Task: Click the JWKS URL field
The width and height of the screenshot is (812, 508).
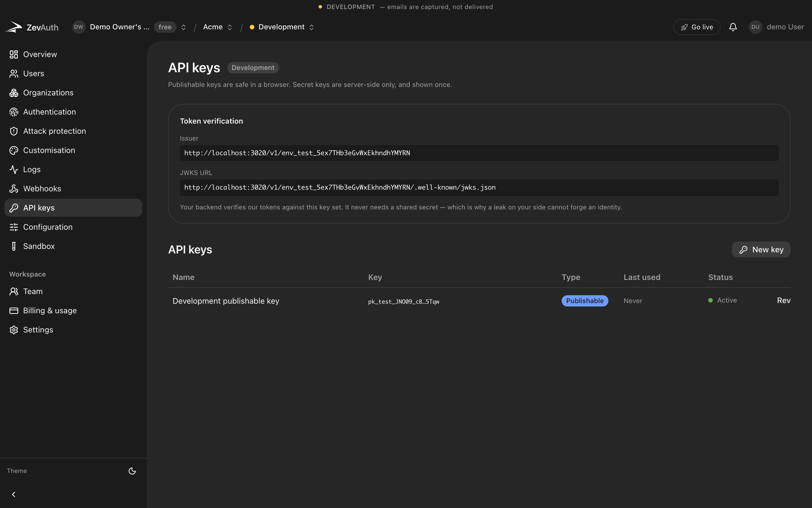Action: click(479, 187)
